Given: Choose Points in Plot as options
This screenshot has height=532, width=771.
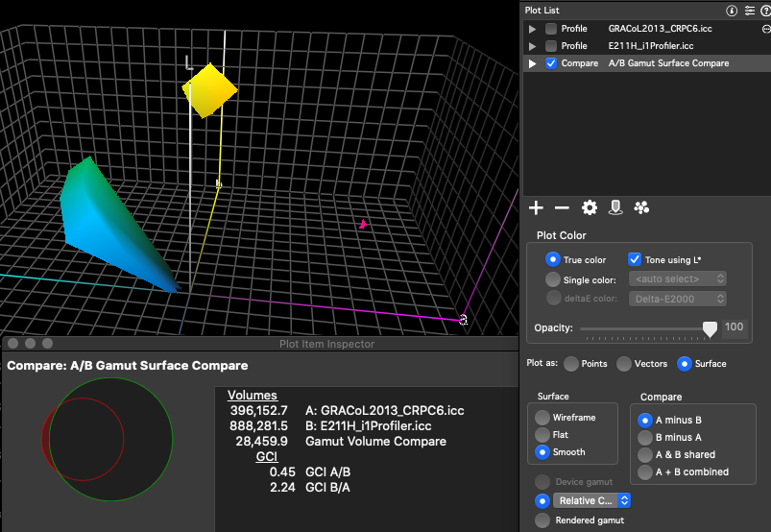Looking at the screenshot, I should pos(571,364).
